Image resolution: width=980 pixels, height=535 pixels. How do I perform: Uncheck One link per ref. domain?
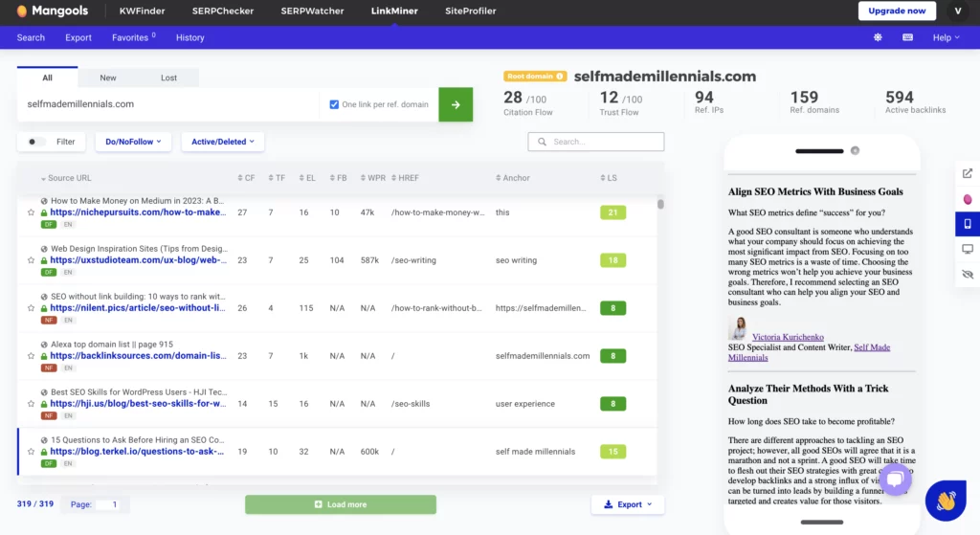334,104
